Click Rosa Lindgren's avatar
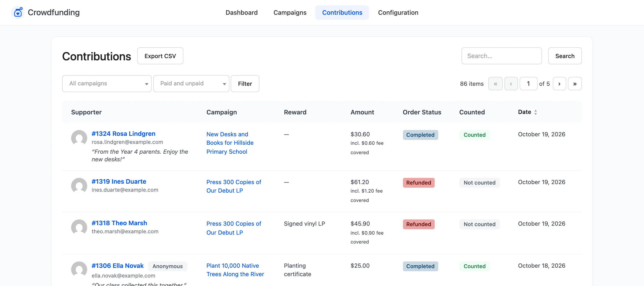The width and height of the screenshot is (644, 286). coord(79,138)
